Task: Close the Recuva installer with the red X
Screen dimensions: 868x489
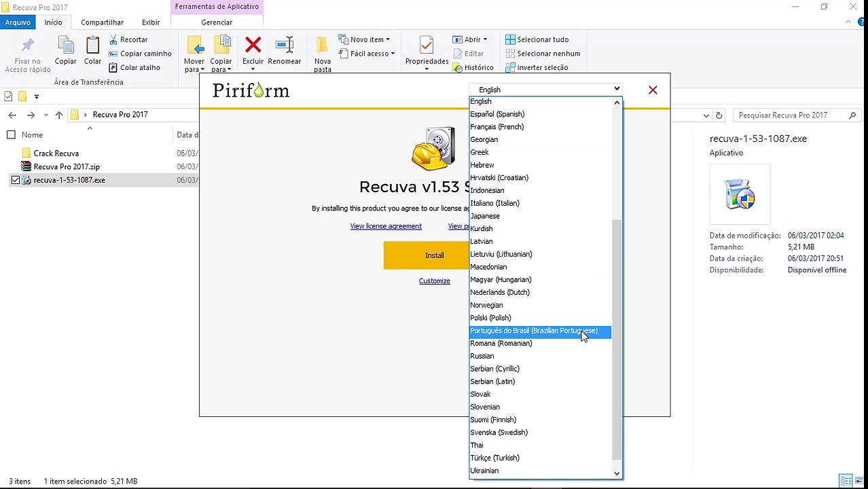Action: coord(653,90)
